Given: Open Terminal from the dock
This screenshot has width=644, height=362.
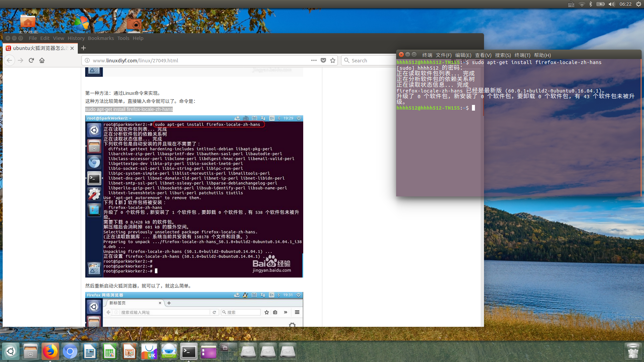Looking at the screenshot, I should click(189, 351).
